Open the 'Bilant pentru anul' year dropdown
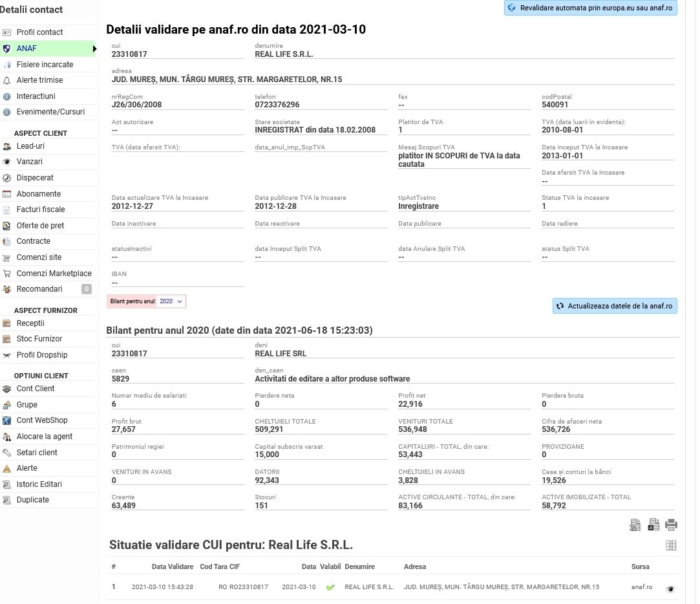 point(171,301)
